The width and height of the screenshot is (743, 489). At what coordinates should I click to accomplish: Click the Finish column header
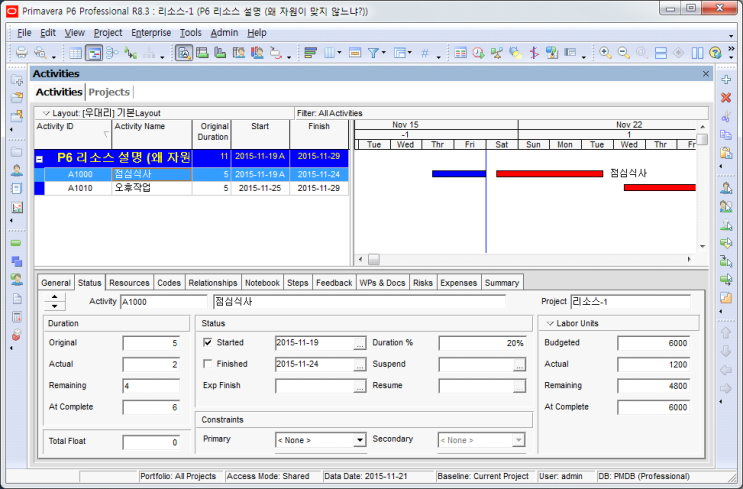click(319, 134)
